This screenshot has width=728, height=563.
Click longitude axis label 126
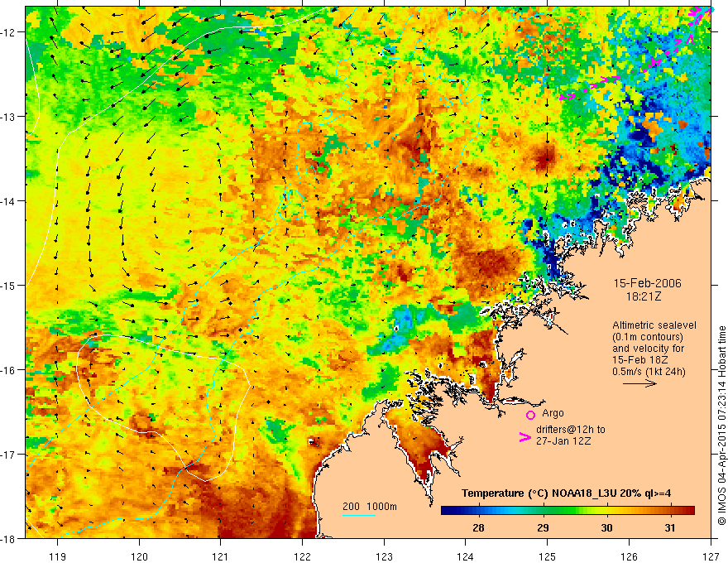point(629,556)
